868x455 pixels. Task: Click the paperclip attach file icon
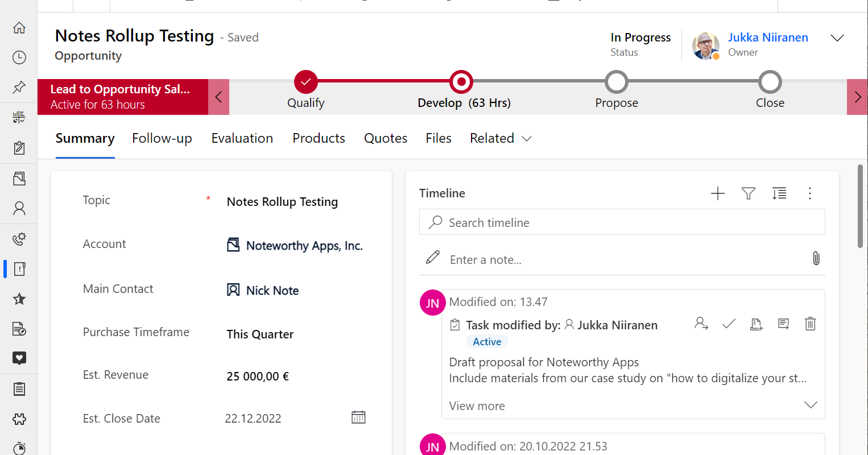click(x=816, y=259)
